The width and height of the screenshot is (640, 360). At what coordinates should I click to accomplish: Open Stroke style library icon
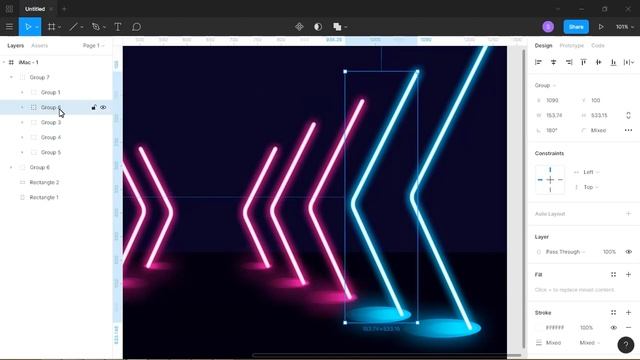[613, 313]
